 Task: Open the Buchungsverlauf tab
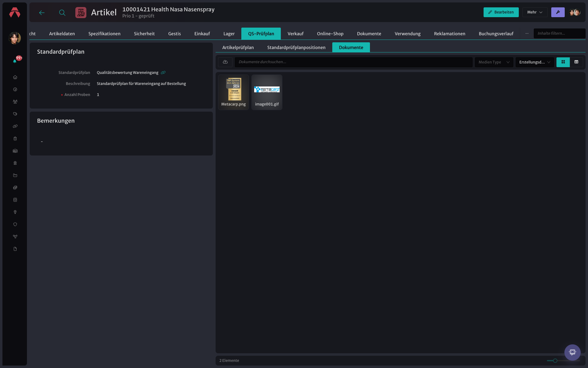[496, 34]
